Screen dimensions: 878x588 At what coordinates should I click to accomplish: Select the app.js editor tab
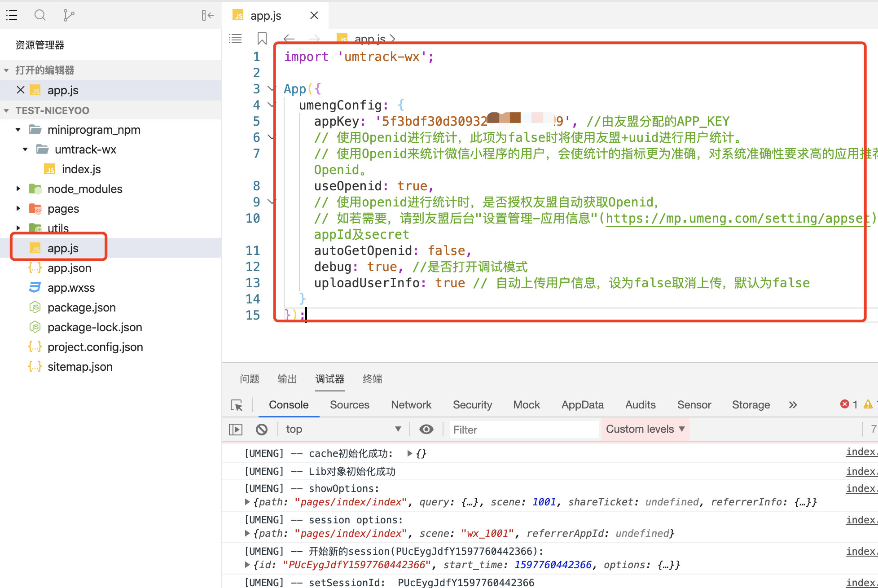(x=265, y=16)
